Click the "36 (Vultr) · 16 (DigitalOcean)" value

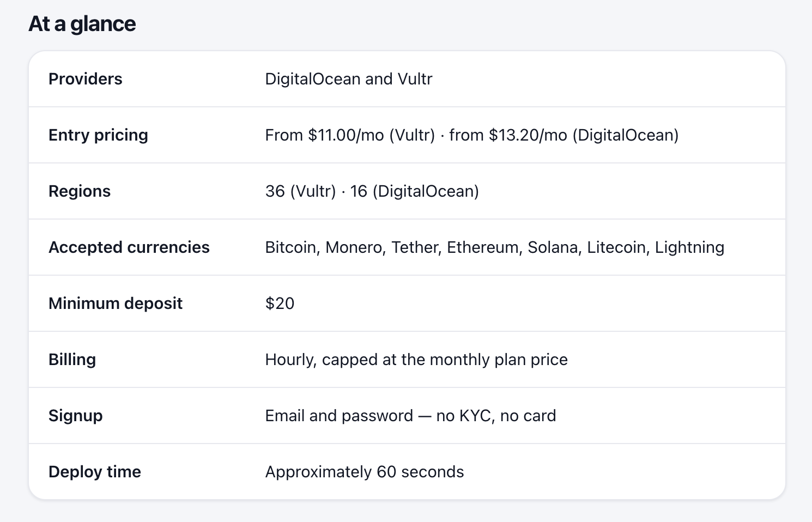[372, 191]
